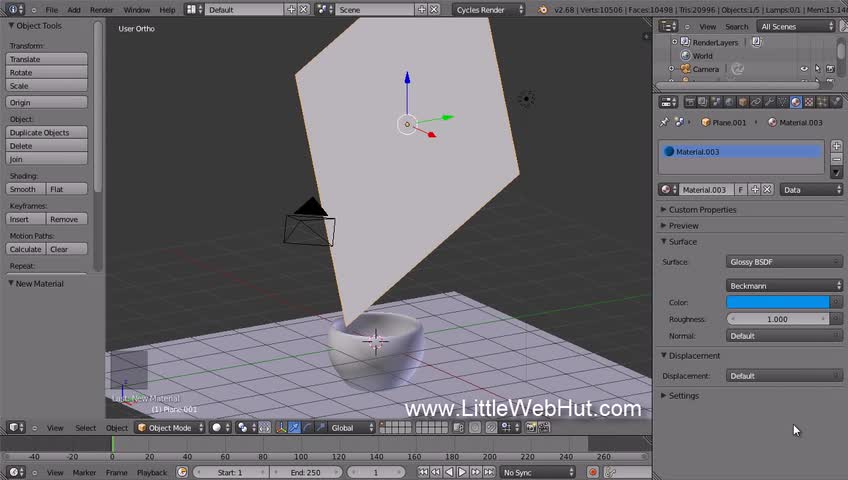
Task: Browse materials with the sphere icon dropdown
Action: click(x=668, y=190)
